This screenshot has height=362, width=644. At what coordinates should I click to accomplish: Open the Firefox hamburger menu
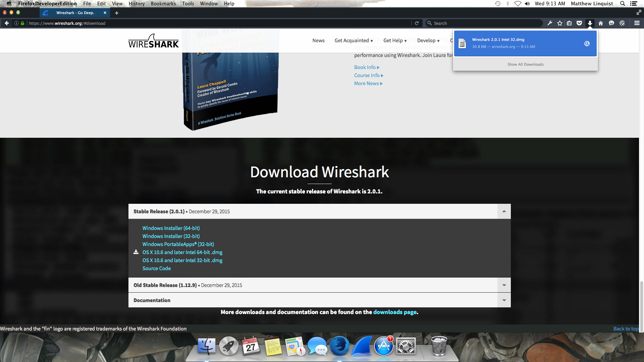coord(637,23)
